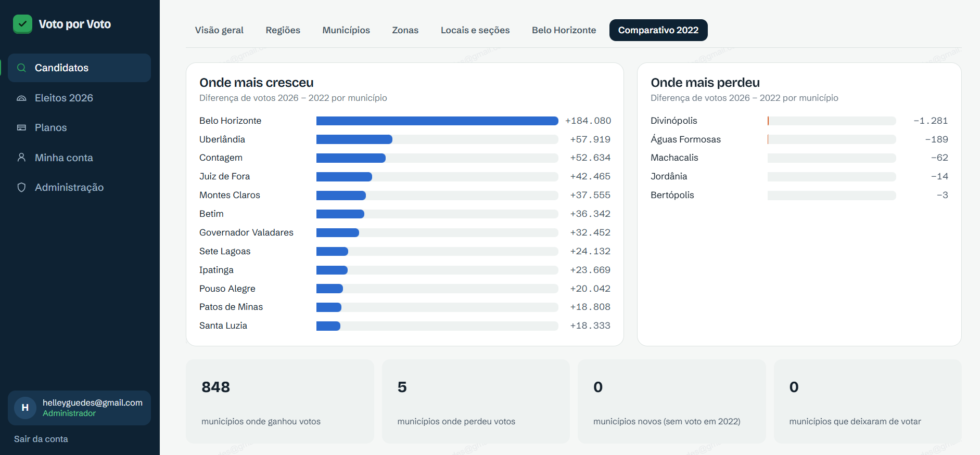This screenshot has height=455, width=980.
Task: Switch to the Regiões tab
Action: 283,30
